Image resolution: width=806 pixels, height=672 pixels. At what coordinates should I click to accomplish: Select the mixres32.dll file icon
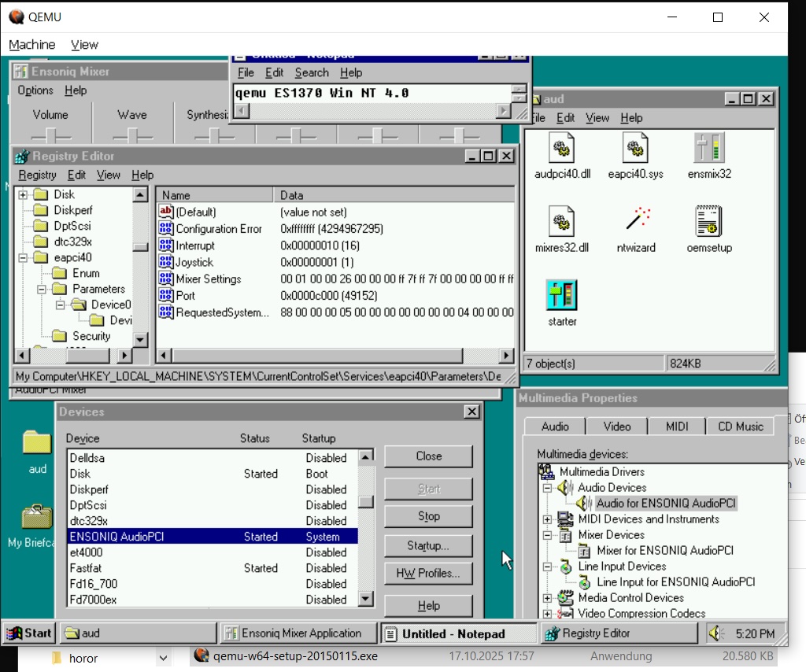561,223
